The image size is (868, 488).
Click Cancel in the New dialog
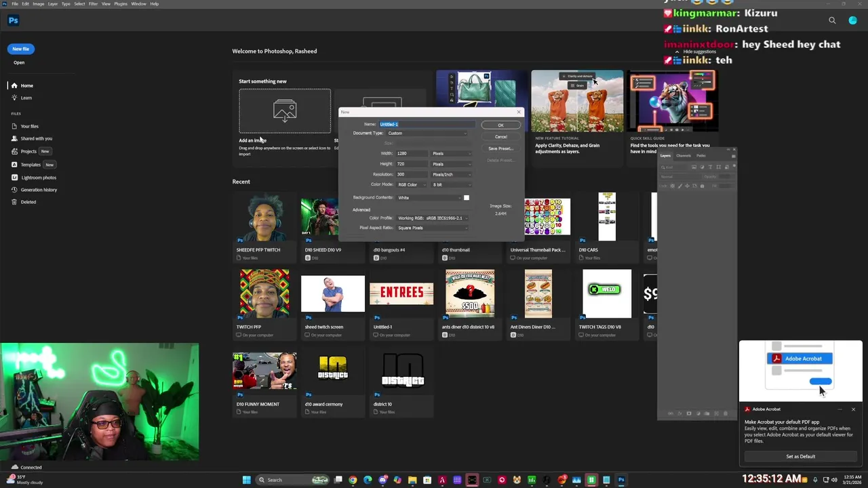click(500, 137)
